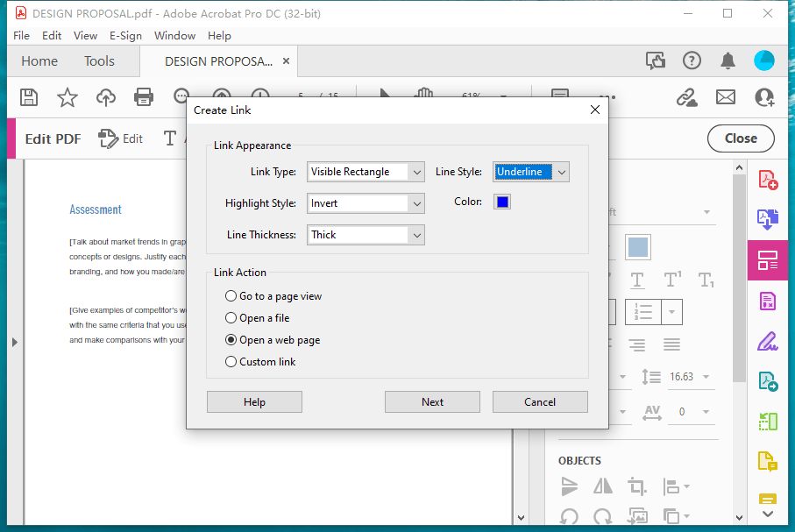This screenshot has height=532, width=795.
Task: Open the user account avatar
Action: (764, 60)
